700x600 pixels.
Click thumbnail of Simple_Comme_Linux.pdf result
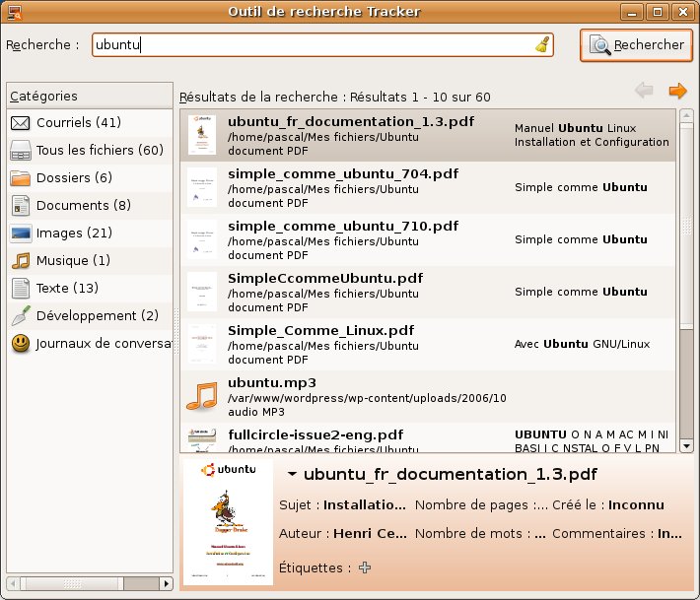(x=202, y=344)
